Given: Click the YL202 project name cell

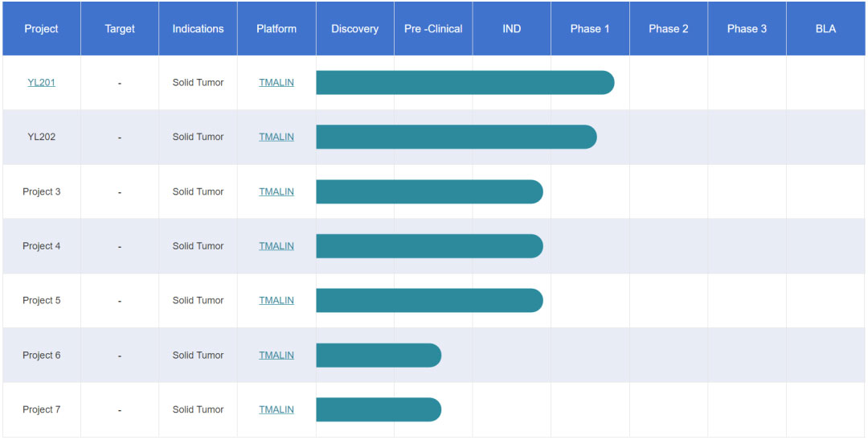Looking at the screenshot, I should tap(41, 137).
